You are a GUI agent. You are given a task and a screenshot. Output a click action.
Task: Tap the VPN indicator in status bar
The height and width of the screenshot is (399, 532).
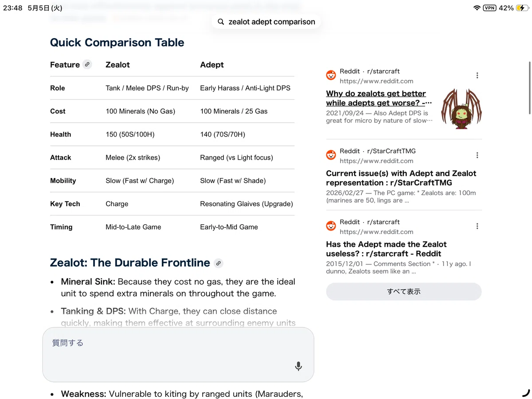pyautogui.click(x=489, y=8)
